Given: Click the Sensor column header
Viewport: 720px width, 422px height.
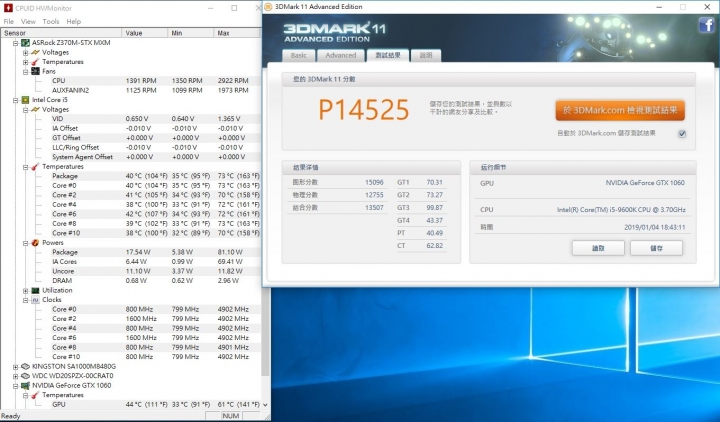Looking at the screenshot, I should (61, 33).
